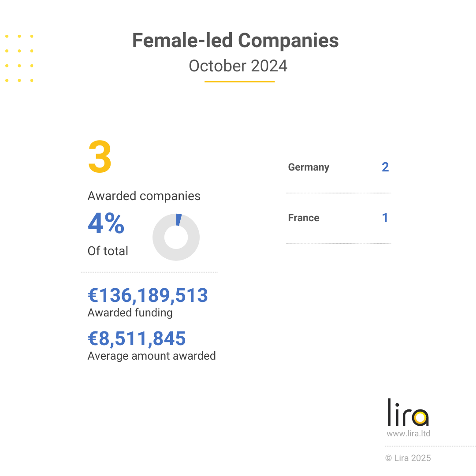Screen dimensions: 476x476
Task: Click the Female-led Companies title
Action: pos(235,41)
